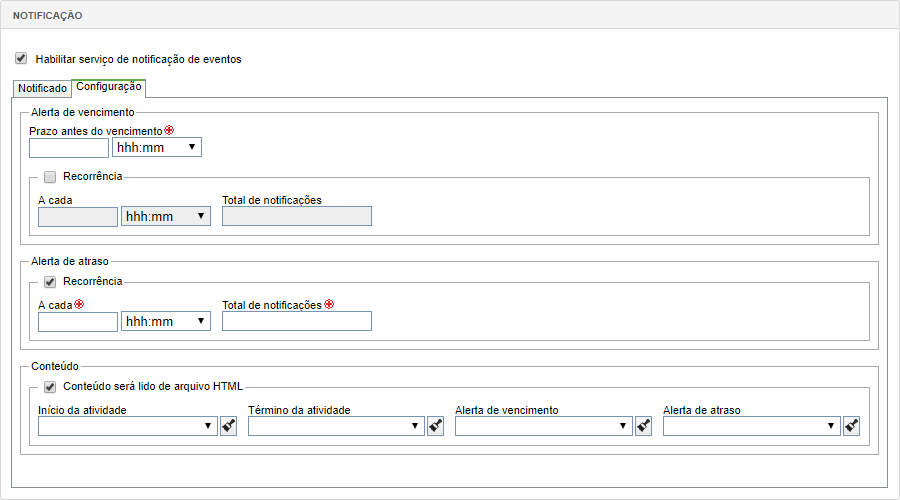Expand the Alerta de atraso content dropdown

[x=752, y=426]
